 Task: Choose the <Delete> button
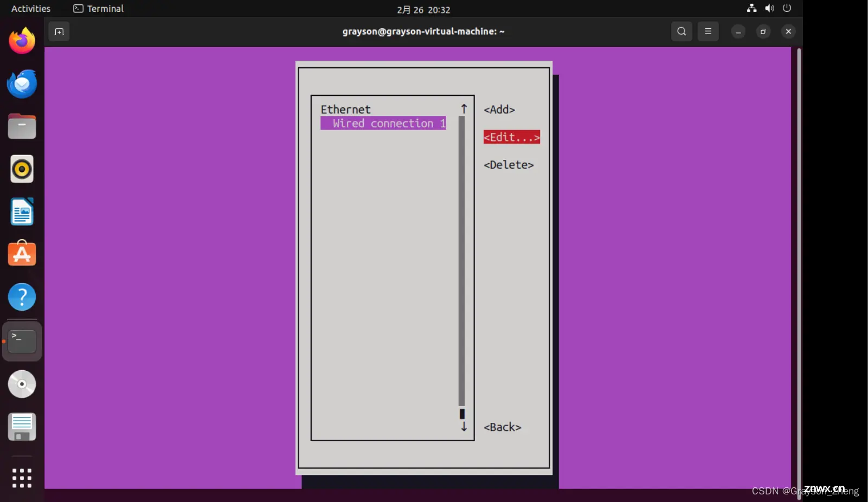(509, 165)
